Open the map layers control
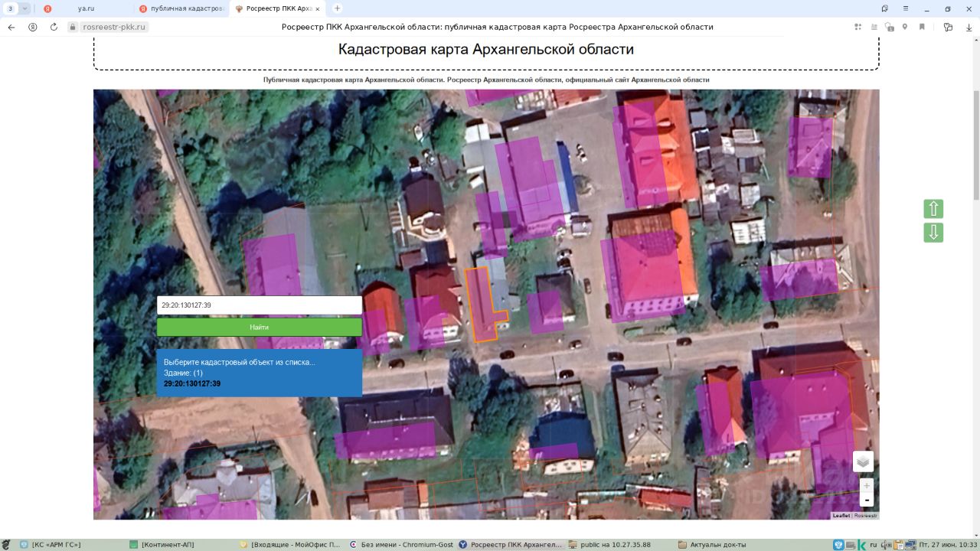Screen dimensions: 980x551 click(x=863, y=461)
